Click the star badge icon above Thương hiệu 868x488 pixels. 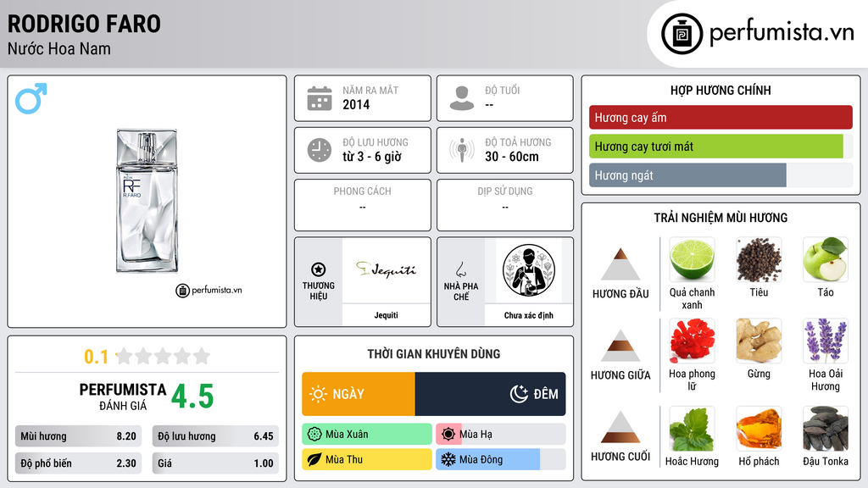point(319,269)
